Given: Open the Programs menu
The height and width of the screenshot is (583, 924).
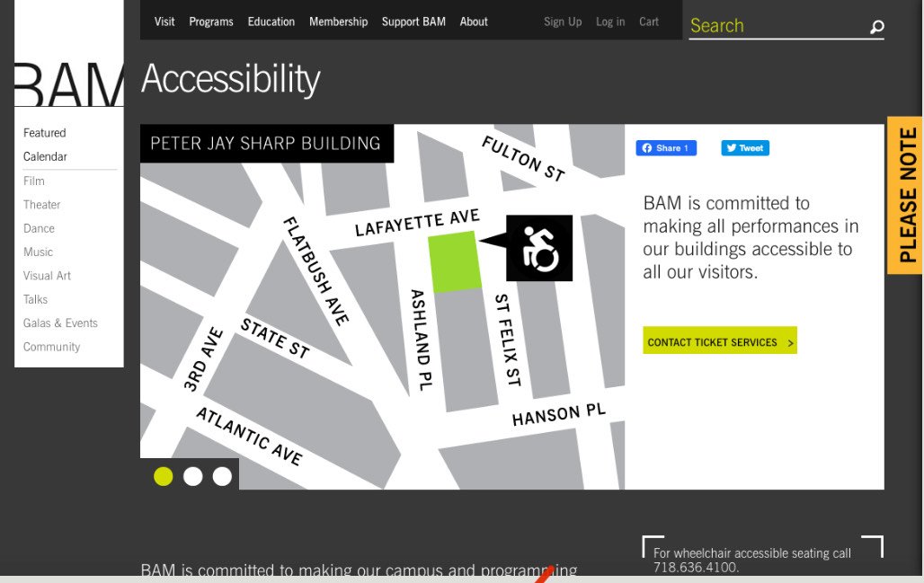Looking at the screenshot, I should (211, 22).
